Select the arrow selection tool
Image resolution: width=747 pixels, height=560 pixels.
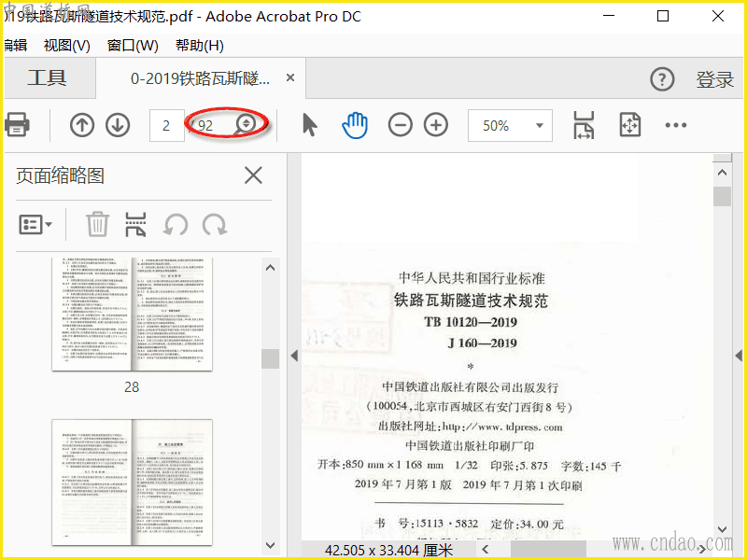point(310,125)
